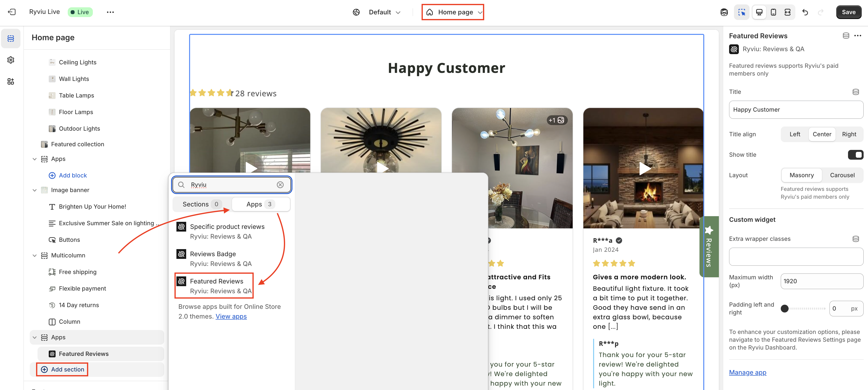The image size is (868, 390).
Task: Click the exit editor icon
Action: 11,12
